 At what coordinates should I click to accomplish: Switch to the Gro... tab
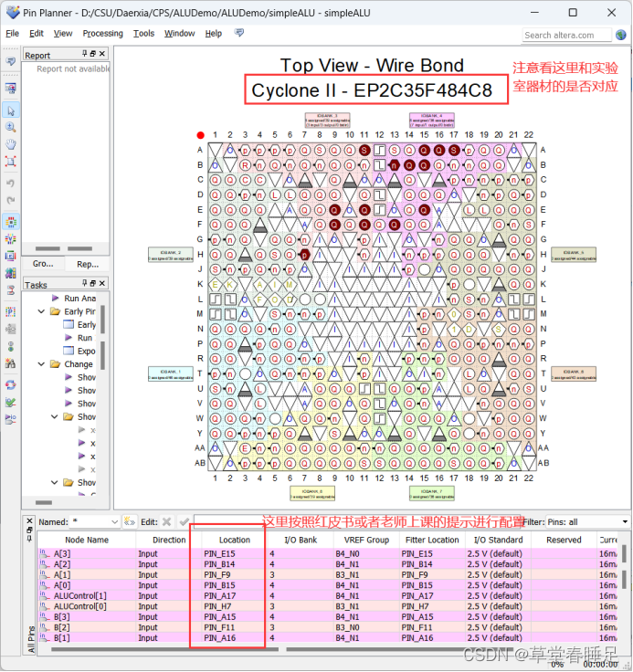point(43,264)
